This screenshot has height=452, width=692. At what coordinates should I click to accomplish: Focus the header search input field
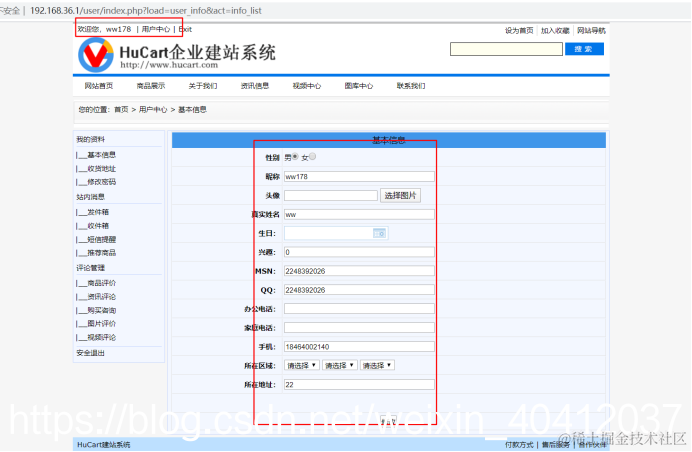point(506,49)
